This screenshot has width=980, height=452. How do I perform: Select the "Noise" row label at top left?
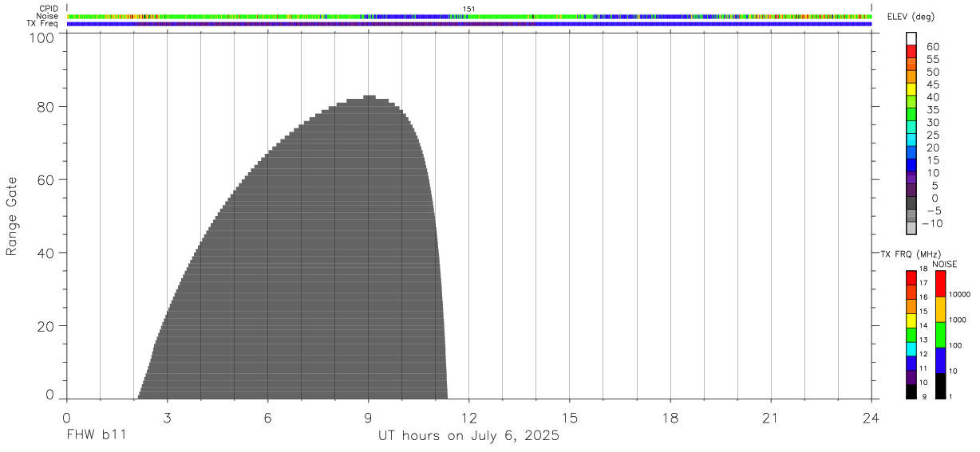(x=49, y=16)
